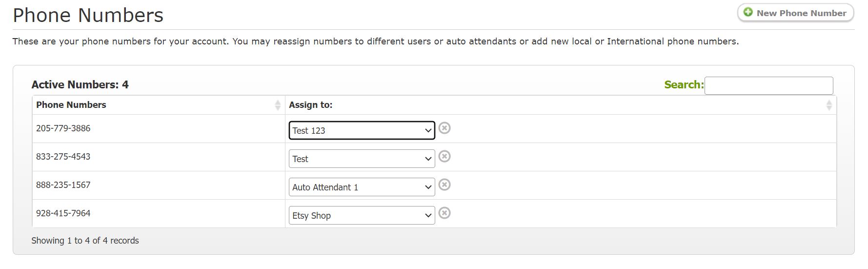868x269 pixels.
Task: Click the remove icon next to Test dropdown
Action: tap(444, 156)
